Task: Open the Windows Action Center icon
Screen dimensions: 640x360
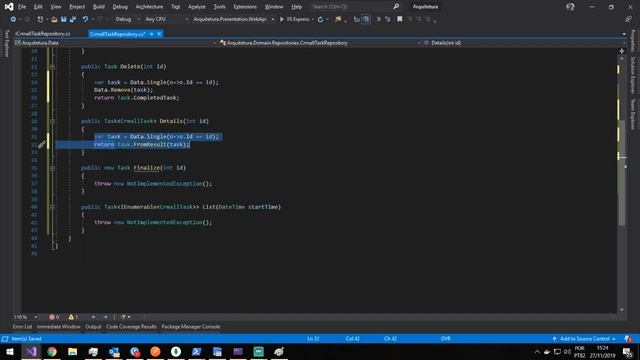Action: click(628, 352)
